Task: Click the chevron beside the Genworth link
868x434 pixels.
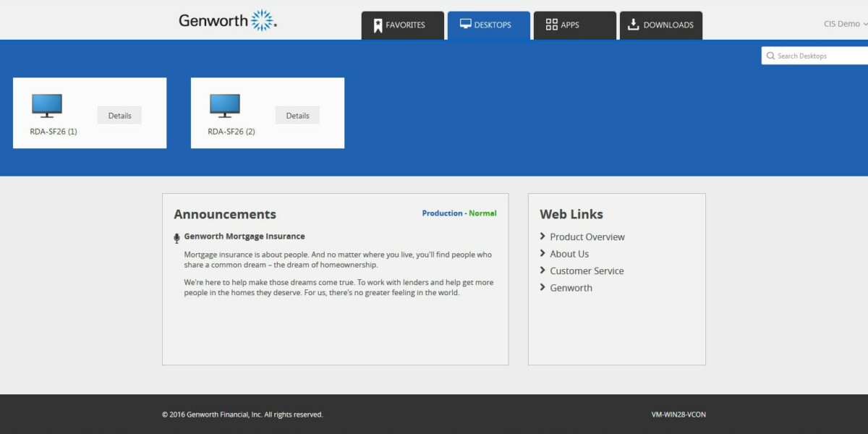Action: pos(542,287)
